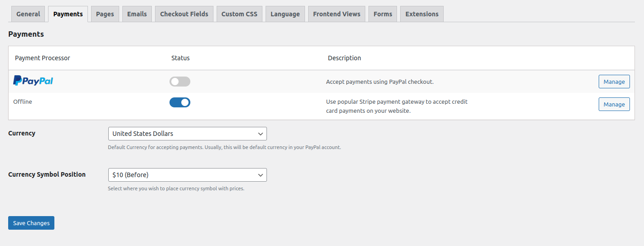The width and height of the screenshot is (644, 246).
Task: Enable the PayPal payment toggle
Action: (180, 82)
